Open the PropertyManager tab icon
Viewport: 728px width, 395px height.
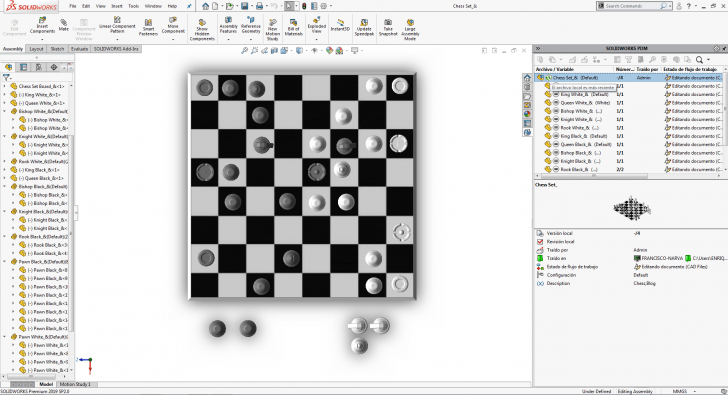24,67
